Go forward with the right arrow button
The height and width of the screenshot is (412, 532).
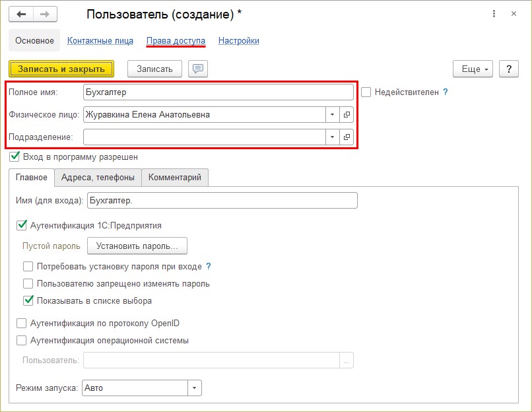(x=45, y=15)
